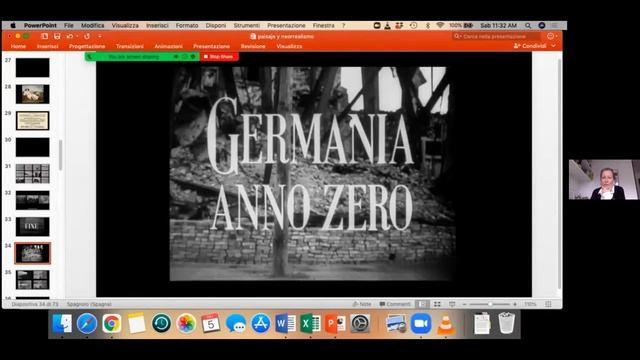Viewport: 640px width, 360px height.
Task: Open the Strumenti menu
Action: [247, 25]
